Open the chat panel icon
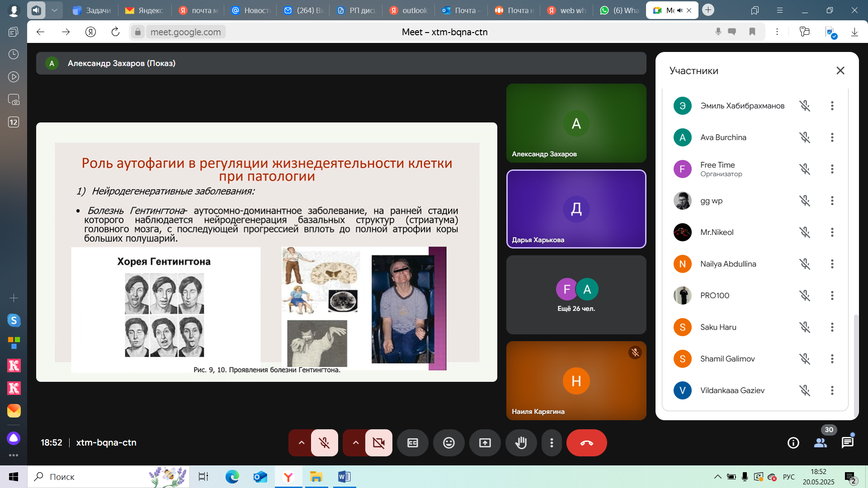The image size is (868, 488). [847, 443]
